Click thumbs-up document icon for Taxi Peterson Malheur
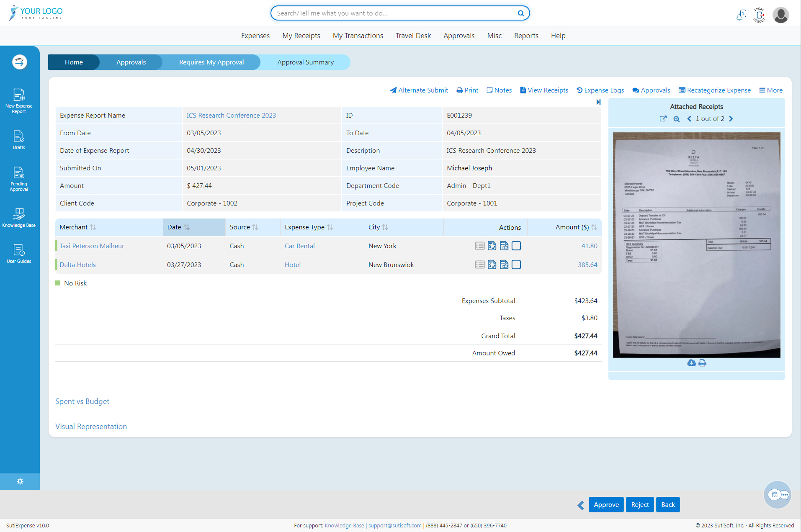 [504, 246]
